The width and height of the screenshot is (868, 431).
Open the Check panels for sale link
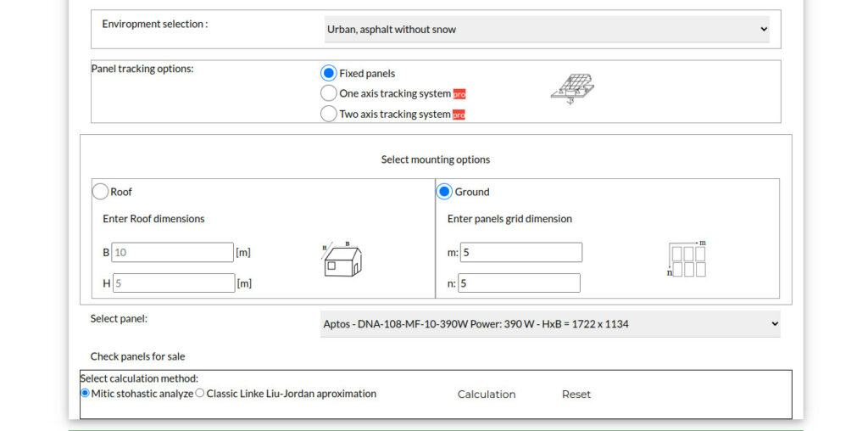pos(137,356)
